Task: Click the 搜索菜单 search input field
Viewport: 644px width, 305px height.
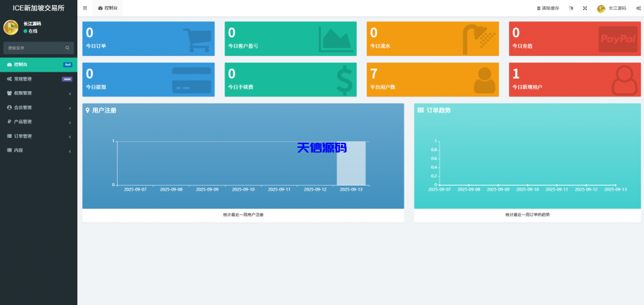Action: pyautogui.click(x=35, y=48)
